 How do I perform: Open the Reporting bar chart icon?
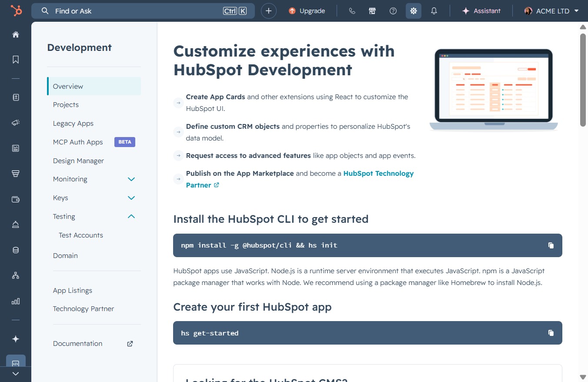coord(16,301)
